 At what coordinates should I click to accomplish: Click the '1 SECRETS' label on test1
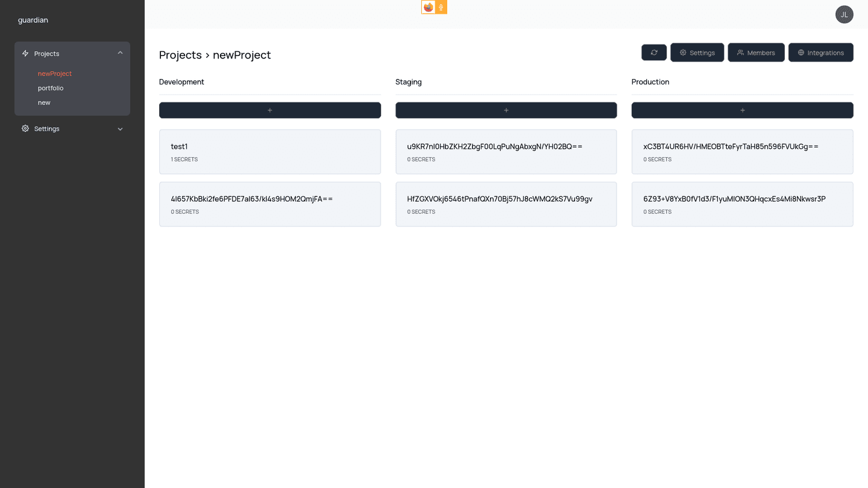click(x=184, y=160)
